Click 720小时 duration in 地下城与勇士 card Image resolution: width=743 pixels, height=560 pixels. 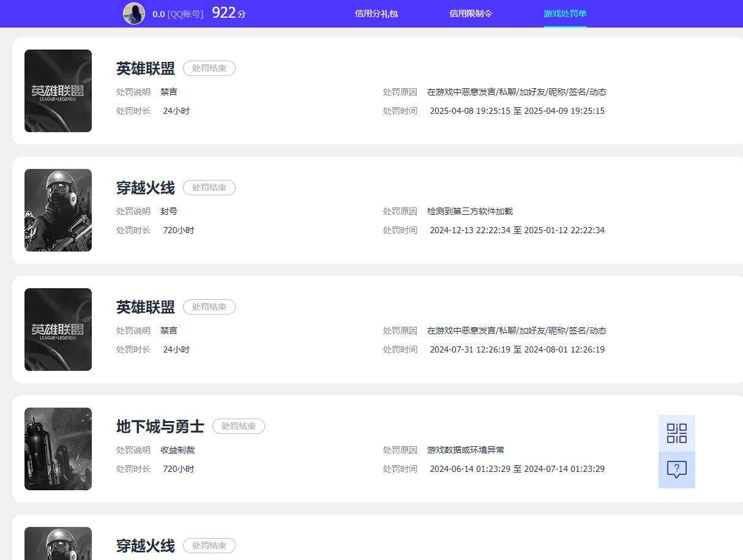click(x=179, y=469)
